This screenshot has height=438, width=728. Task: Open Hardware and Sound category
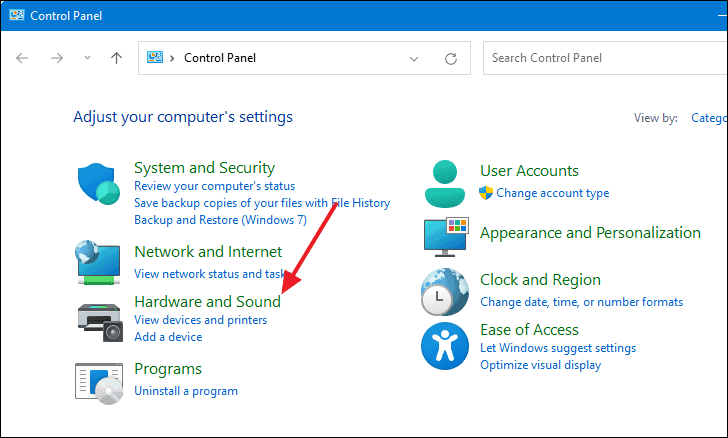pyautogui.click(x=208, y=302)
